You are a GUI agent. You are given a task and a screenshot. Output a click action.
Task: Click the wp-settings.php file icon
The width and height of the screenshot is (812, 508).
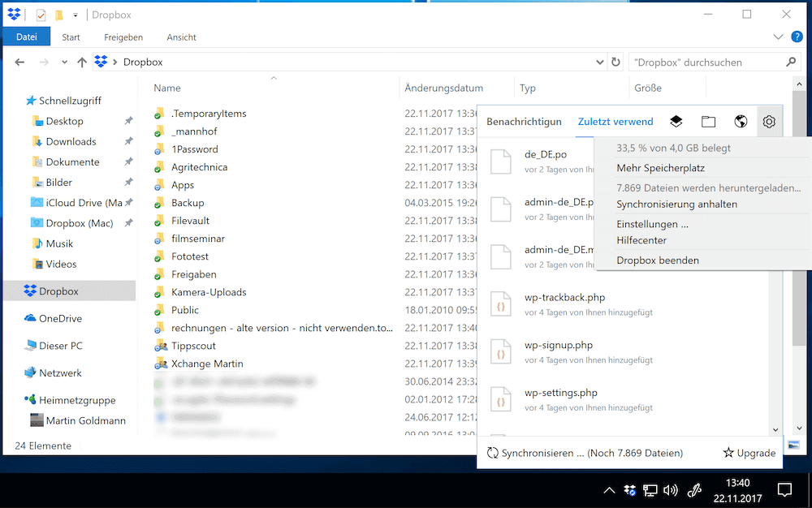pos(501,399)
